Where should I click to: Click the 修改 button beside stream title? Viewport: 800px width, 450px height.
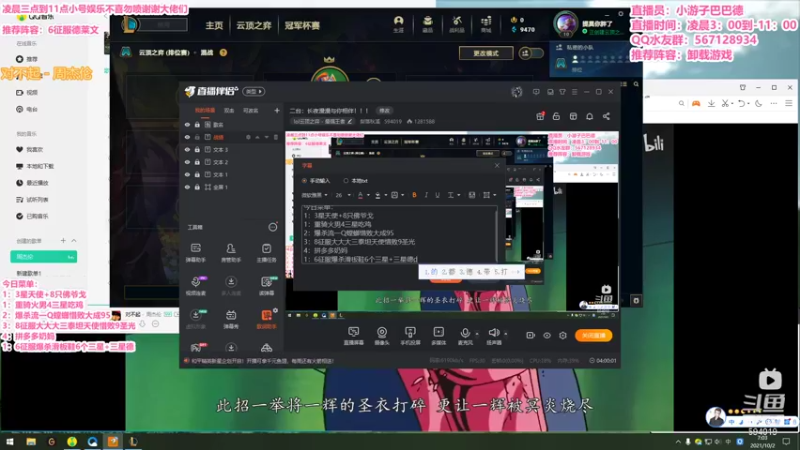click(384, 111)
